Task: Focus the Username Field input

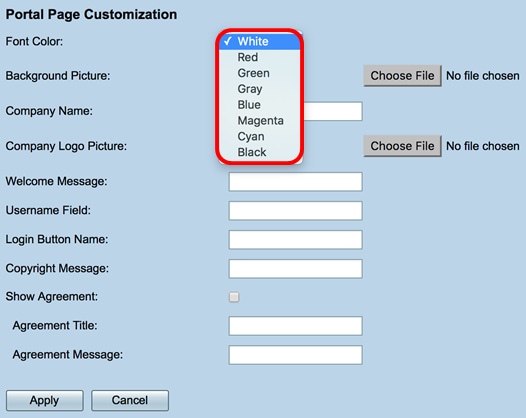Action: coord(296,211)
